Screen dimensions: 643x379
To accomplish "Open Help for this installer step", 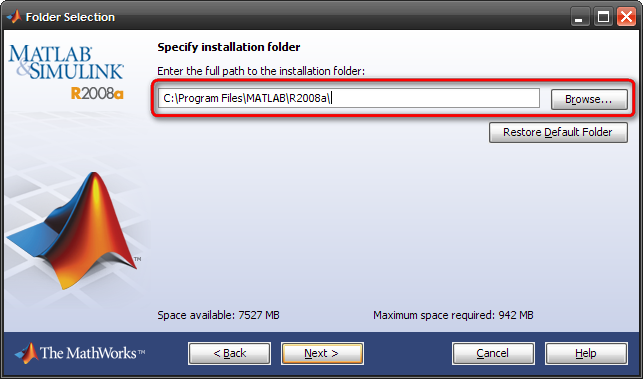I will click(586, 353).
